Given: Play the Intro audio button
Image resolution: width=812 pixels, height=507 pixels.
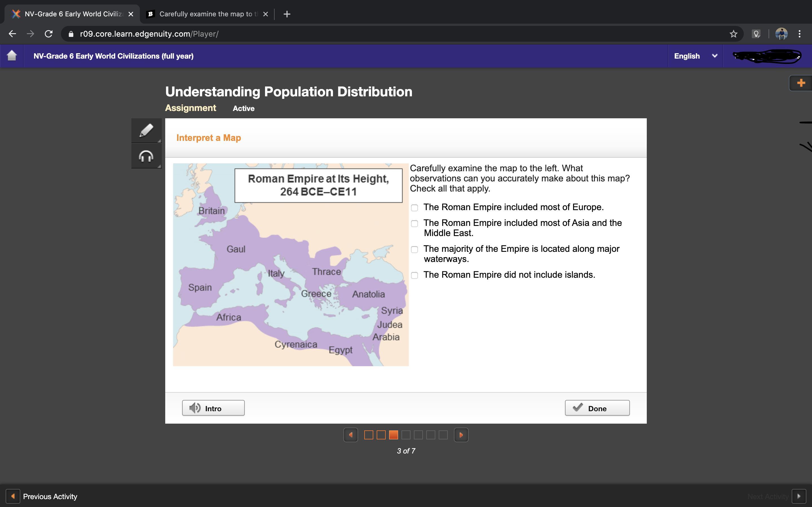Looking at the screenshot, I should point(213,408).
